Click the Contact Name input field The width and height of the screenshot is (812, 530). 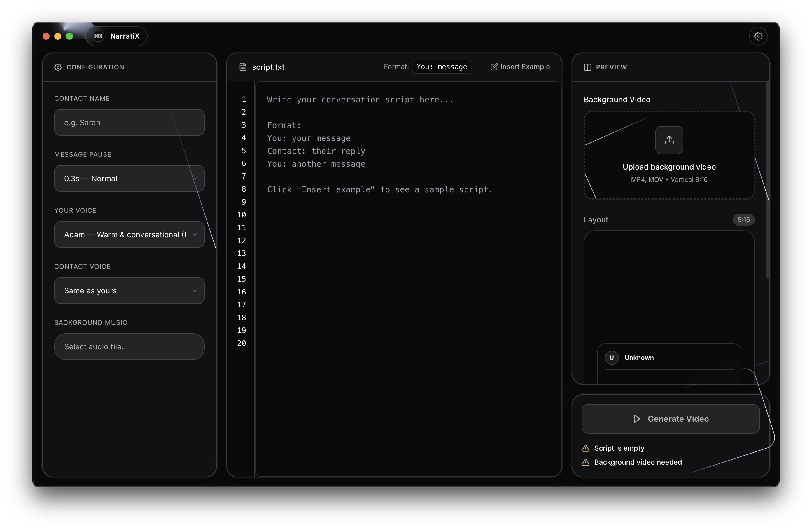coord(129,122)
